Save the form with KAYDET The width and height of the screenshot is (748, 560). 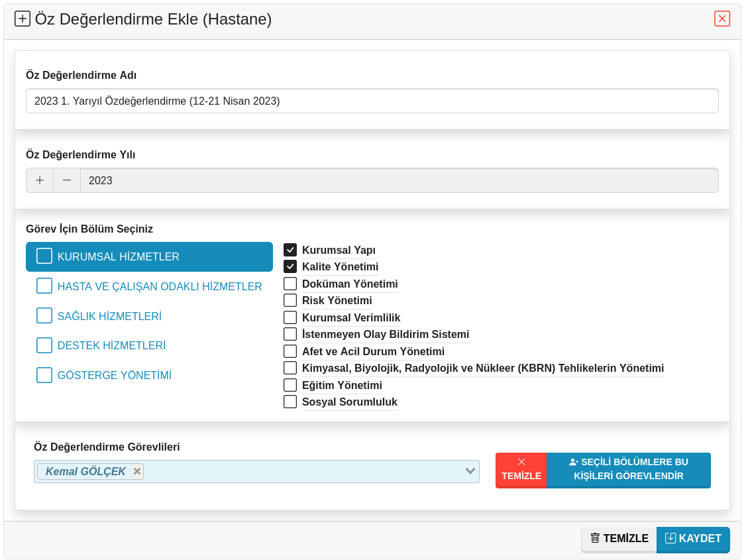pyautogui.click(x=693, y=539)
